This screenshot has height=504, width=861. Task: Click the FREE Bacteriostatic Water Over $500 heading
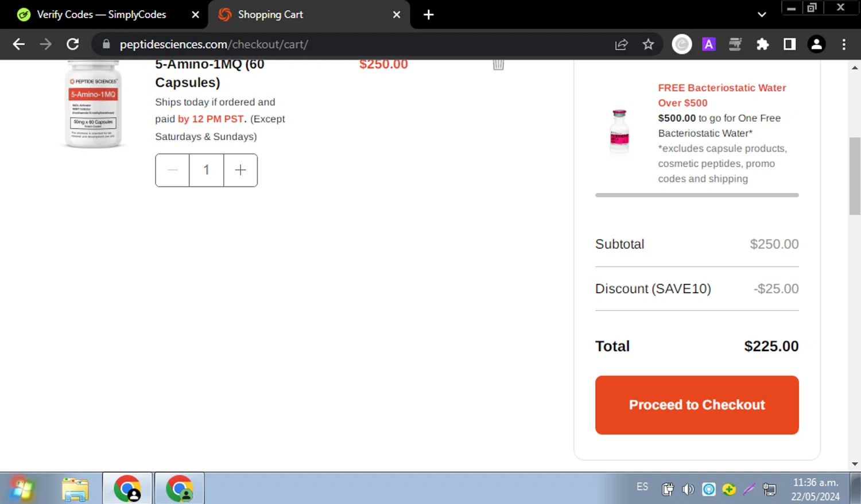click(722, 95)
